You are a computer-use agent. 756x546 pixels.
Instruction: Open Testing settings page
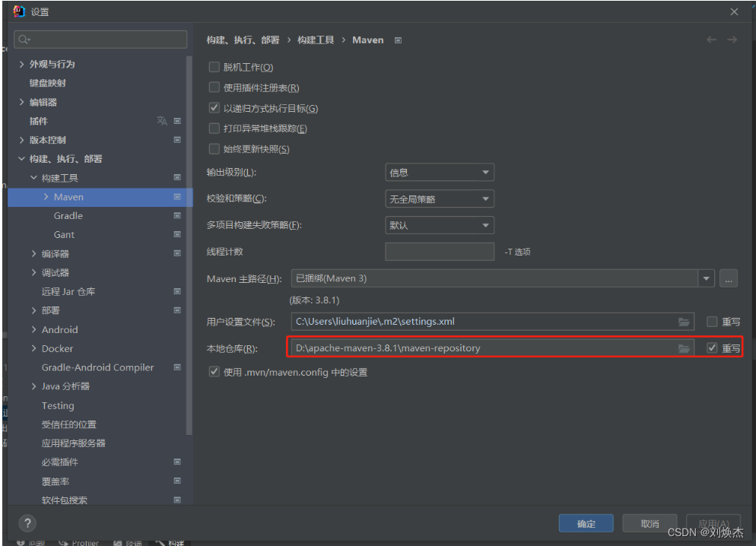(58, 406)
